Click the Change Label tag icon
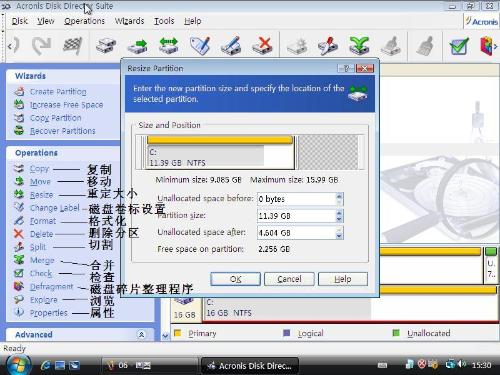The image size is (500, 375). click(200, 45)
